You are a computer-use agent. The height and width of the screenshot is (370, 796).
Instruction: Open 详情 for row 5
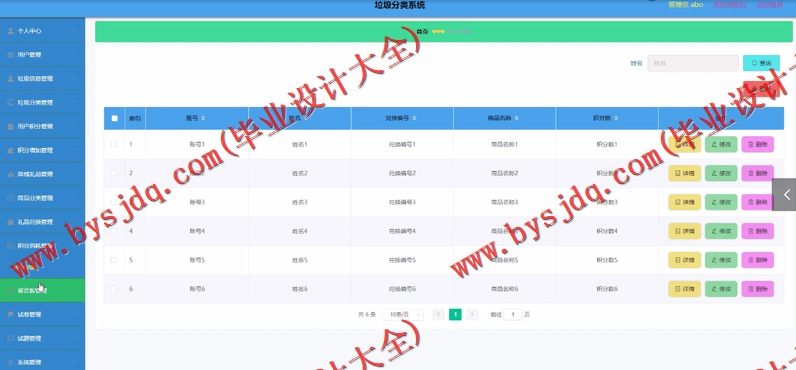click(684, 260)
